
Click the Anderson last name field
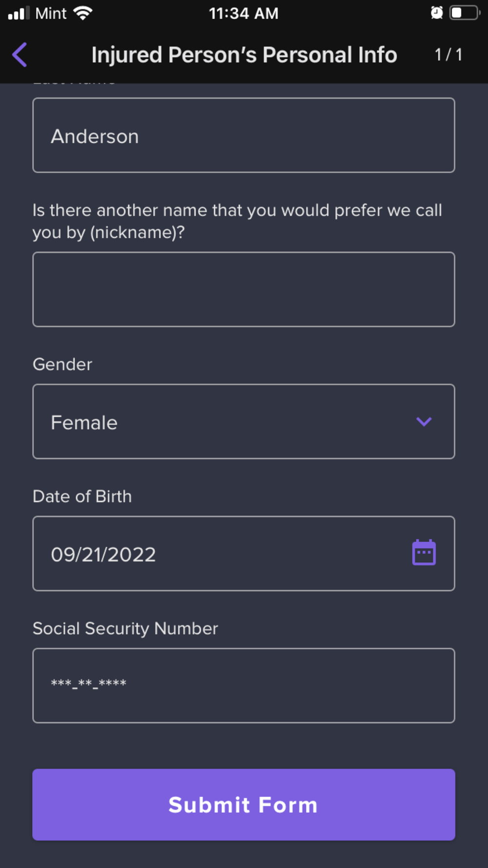click(x=244, y=135)
